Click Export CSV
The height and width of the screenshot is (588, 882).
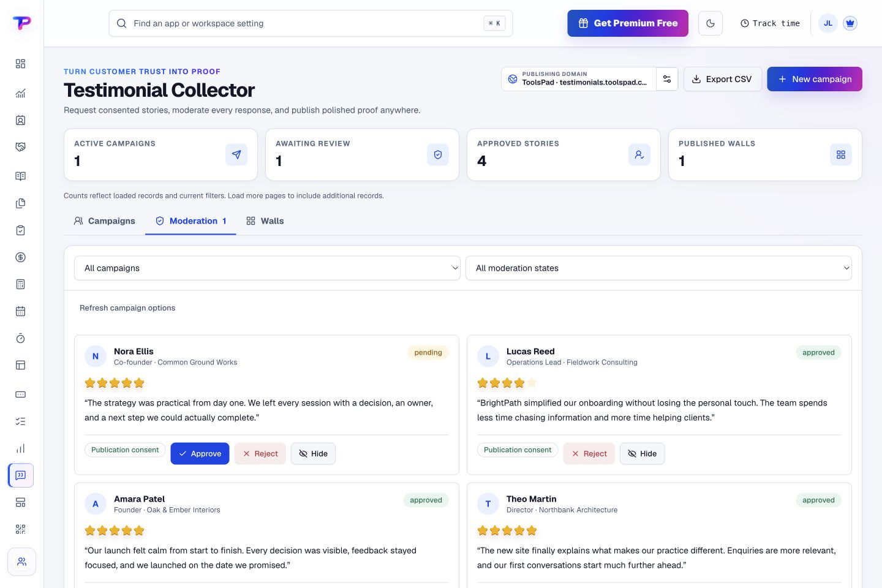(x=722, y=79)
